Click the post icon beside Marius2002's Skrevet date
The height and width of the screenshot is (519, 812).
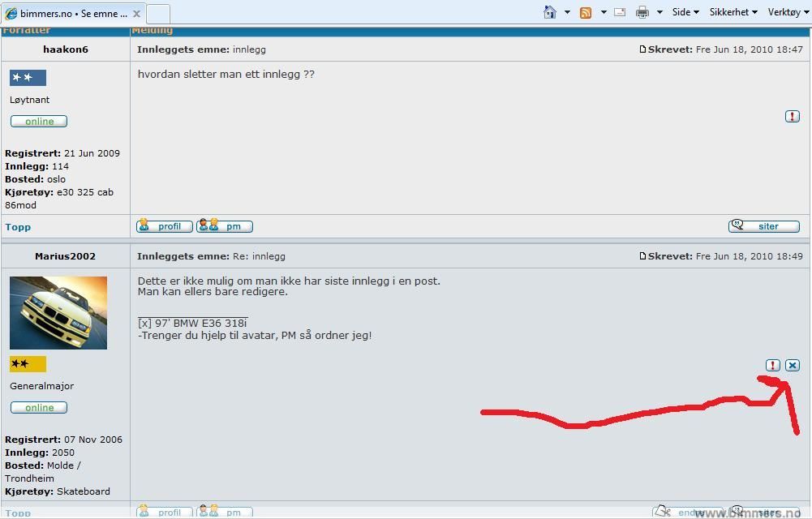point(642,256)
